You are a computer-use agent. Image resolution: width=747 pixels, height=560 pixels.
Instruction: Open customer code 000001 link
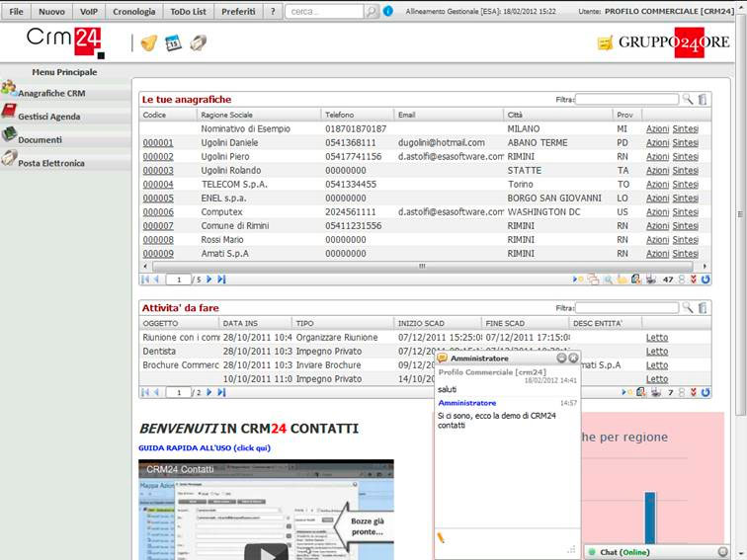click(x=158, y=143)
